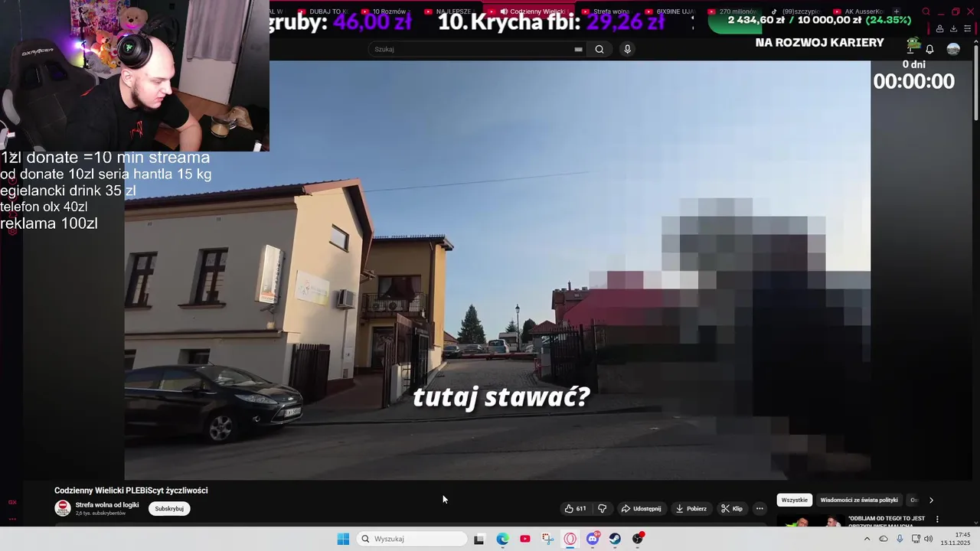Open the clock showing 17:45

click(955, 539)
